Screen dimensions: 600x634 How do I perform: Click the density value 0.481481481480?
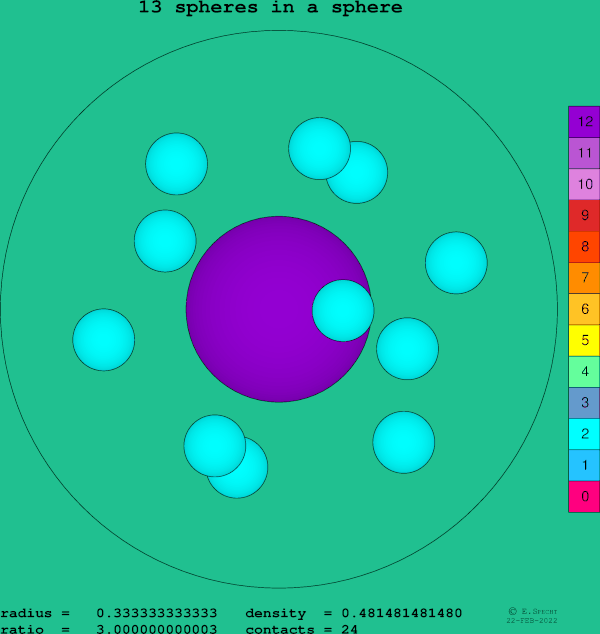[x=401, y=613]
